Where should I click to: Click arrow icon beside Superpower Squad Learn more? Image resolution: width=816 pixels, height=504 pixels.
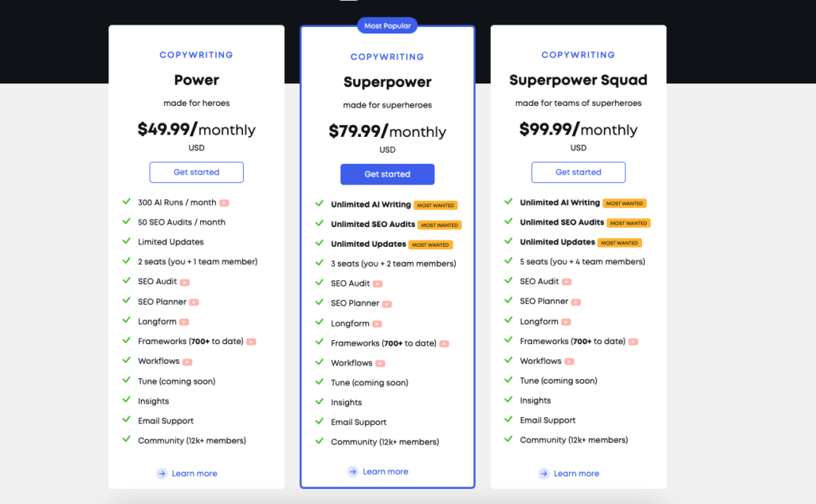click(x=543, y=473)
